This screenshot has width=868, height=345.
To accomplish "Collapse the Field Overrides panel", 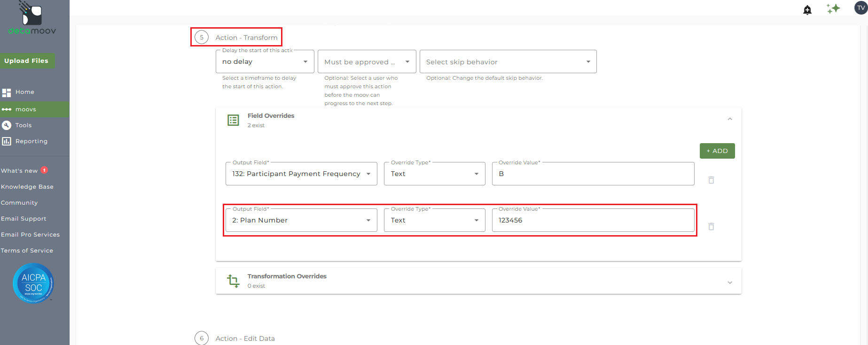I will (730, 119).
